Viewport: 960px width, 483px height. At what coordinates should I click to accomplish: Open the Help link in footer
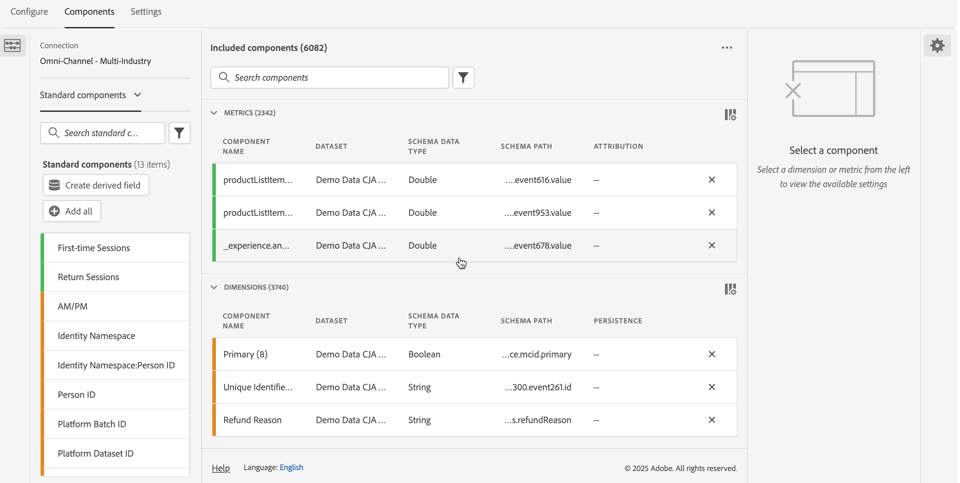click(x=221, y=468)
